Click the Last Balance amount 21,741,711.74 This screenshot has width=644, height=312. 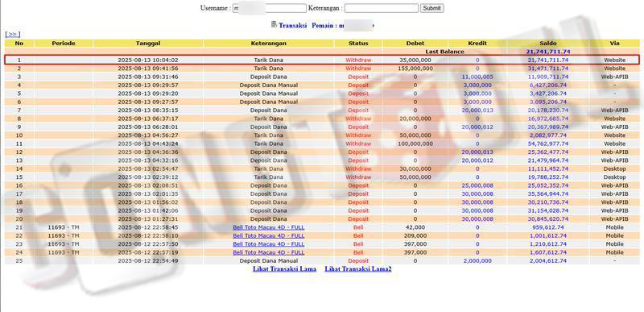(x=548, y=52)
